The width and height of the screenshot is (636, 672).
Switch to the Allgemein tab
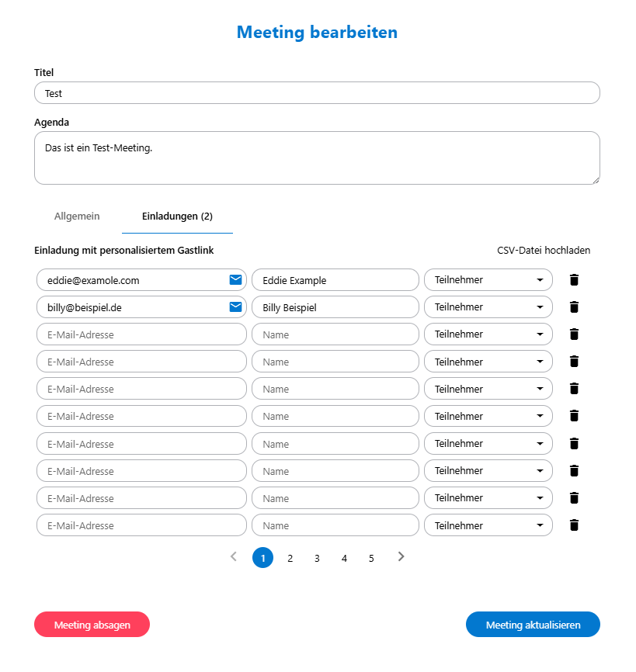77,216
